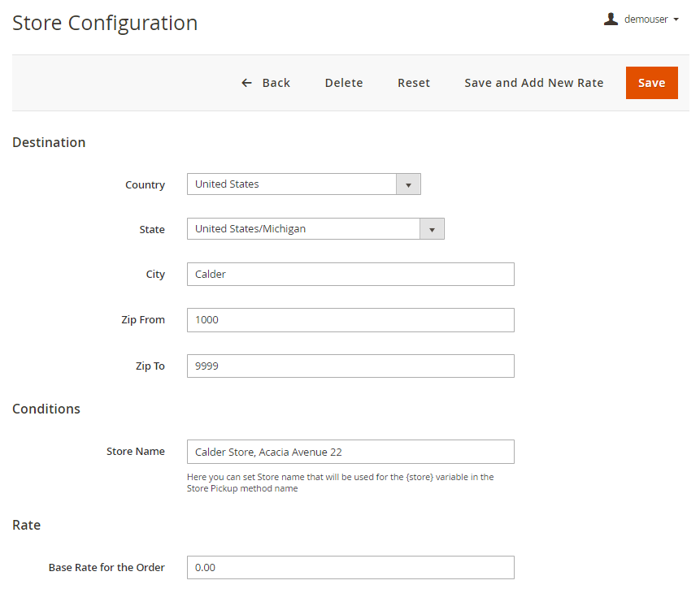This screenshot has width=700, height=602.
Task: Select the United States country field
Action: [x=293, y=184]
